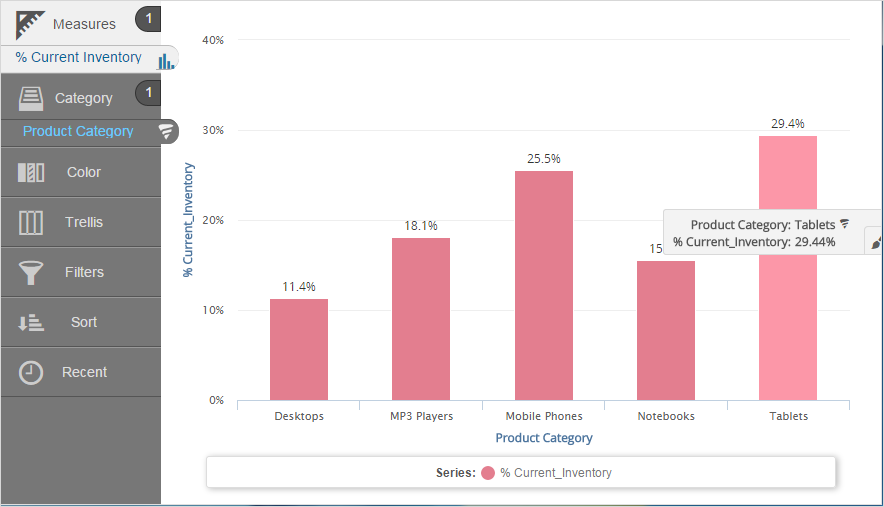The height and width of the screenshot is (507, 884).
Task: Click the Recent clock icon
Action: 31,372
